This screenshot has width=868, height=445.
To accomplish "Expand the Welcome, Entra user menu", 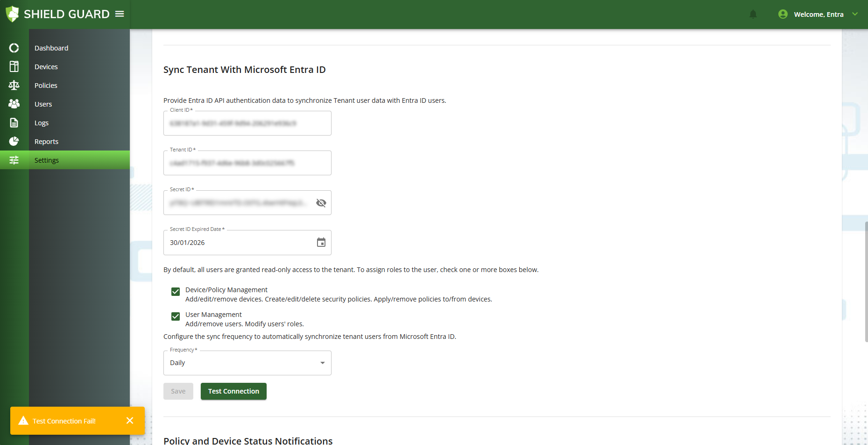I will [x=818, y=14].
